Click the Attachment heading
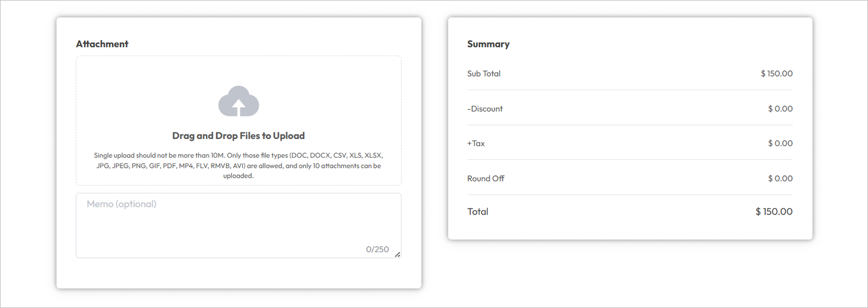Screen dimensions: 868x308 [x=102, y=44]
